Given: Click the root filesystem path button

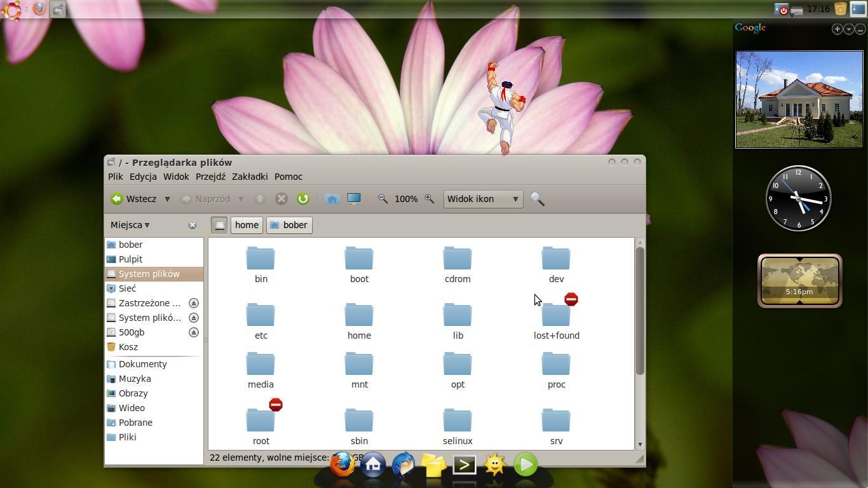Looking at the screenshot, I should click(x=219, y=225).
